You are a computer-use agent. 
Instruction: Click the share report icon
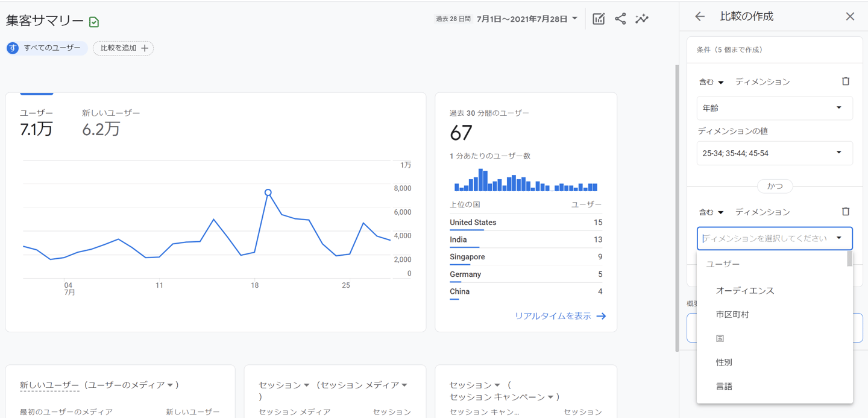(620, 19)
